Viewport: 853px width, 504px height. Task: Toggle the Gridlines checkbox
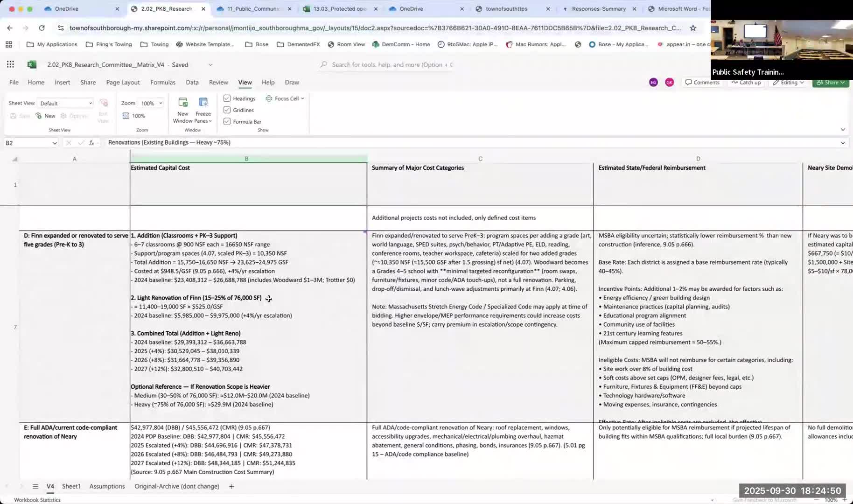pos(227,110)
